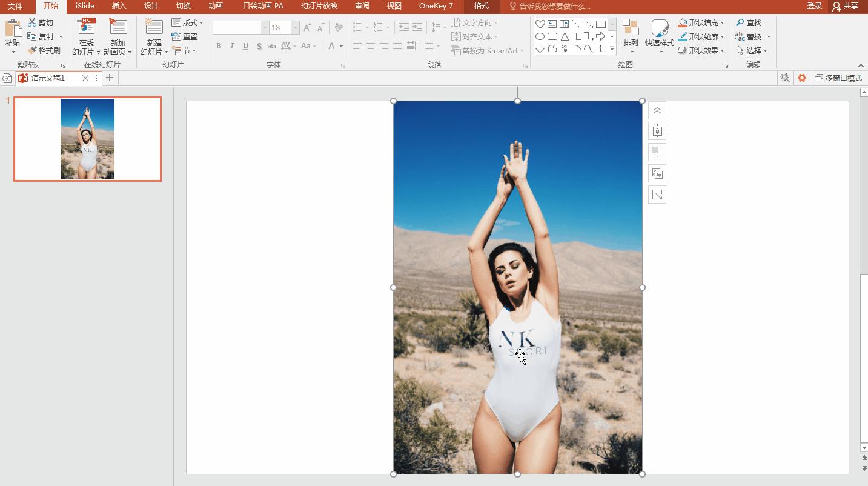The height and width of the screenshot is (486, 868).
Task: Open Quick Styles (快速样式) brush icon
Action: (659, 28)
